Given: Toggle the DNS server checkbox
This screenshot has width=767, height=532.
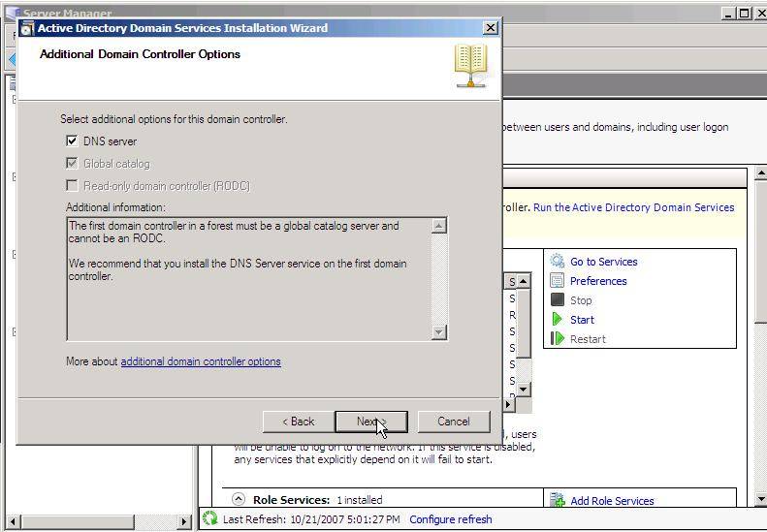Looking at the screenshot, I should tap(72, 141).
